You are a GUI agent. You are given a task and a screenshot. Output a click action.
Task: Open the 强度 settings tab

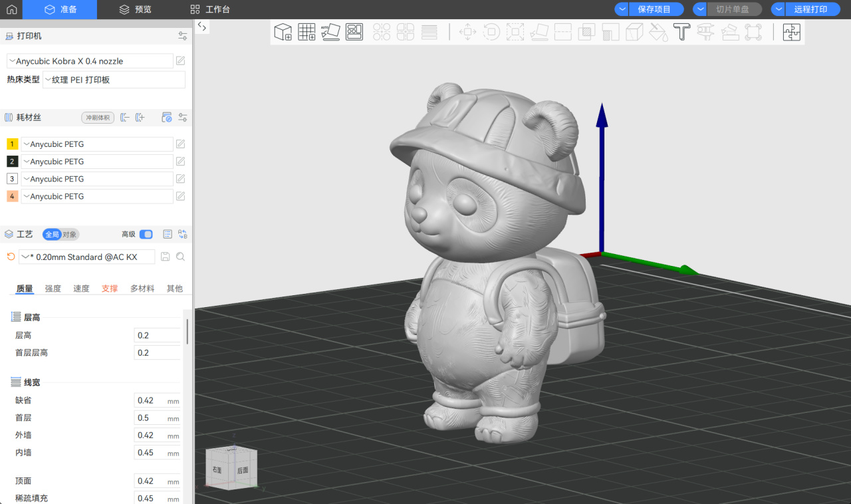pyautogui.click(x=53, y=289)
